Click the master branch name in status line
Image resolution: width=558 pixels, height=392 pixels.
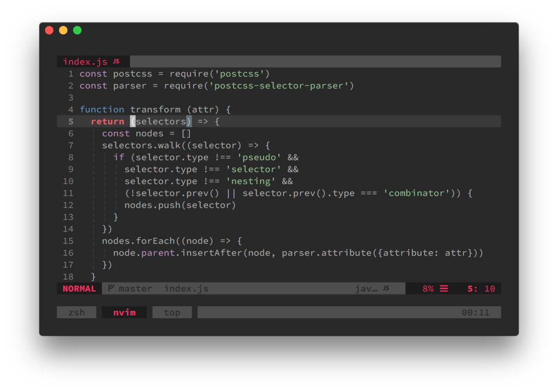coord(135,289)
